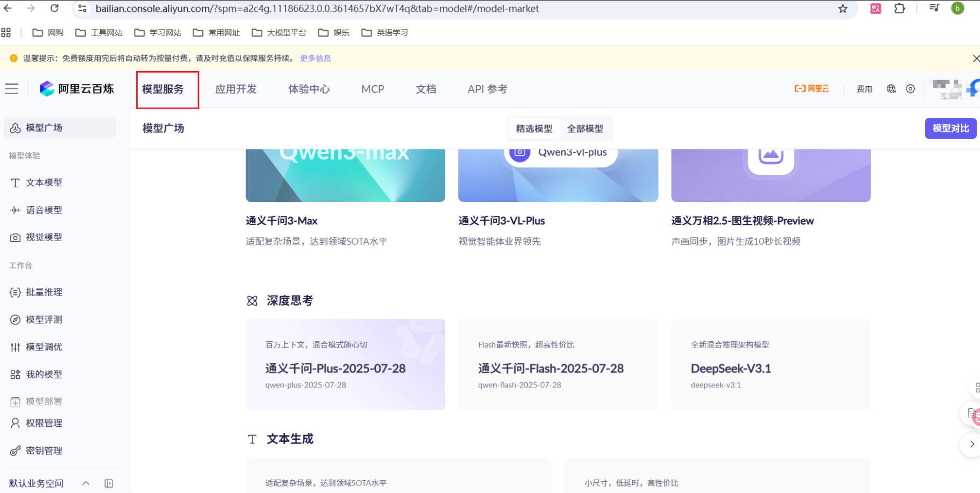Toggle the hamburger navigation menu
This screenshot has width=980, height=493.
[12, 89]
